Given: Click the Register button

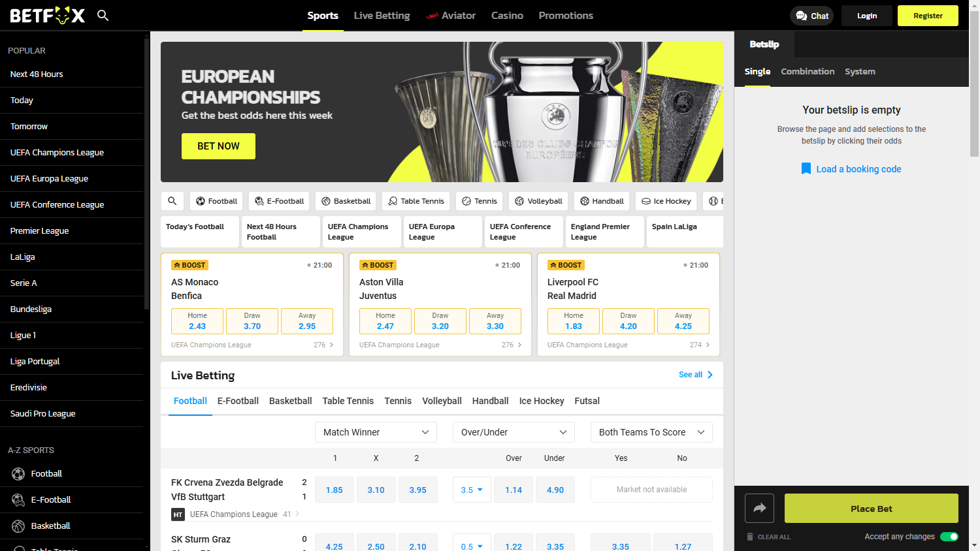Looking at the screenshot, I should (928, 16).
